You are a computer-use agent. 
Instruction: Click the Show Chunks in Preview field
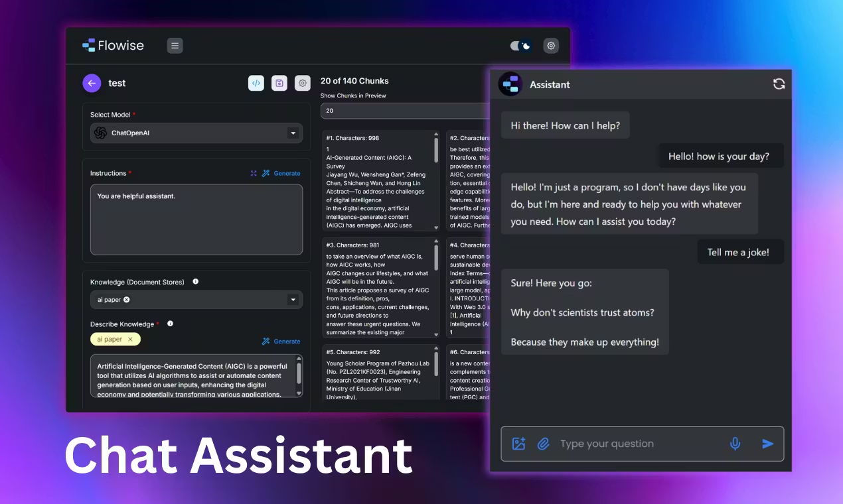(405, 111)
